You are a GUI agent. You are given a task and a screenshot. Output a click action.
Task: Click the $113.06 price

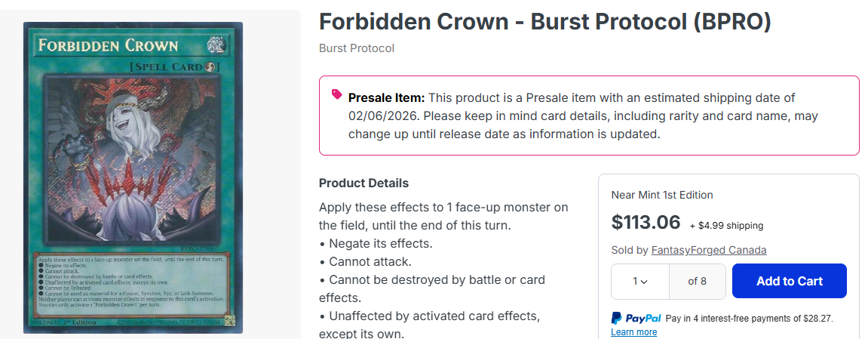coord(646,222)
